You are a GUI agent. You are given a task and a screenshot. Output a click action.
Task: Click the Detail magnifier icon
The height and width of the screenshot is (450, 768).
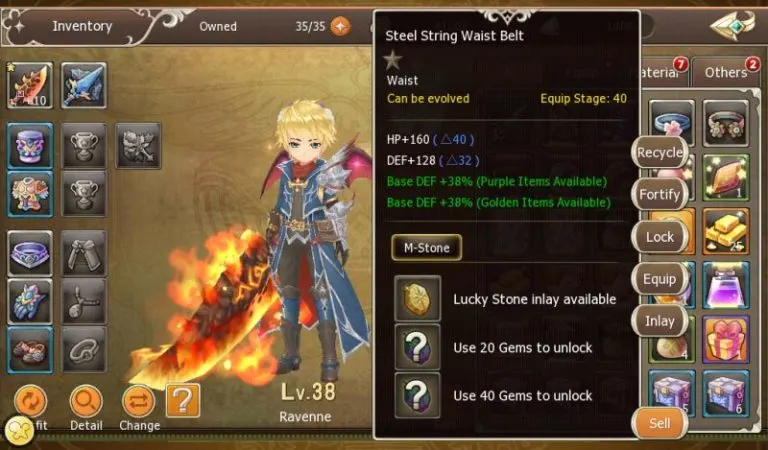click(86, 402)
